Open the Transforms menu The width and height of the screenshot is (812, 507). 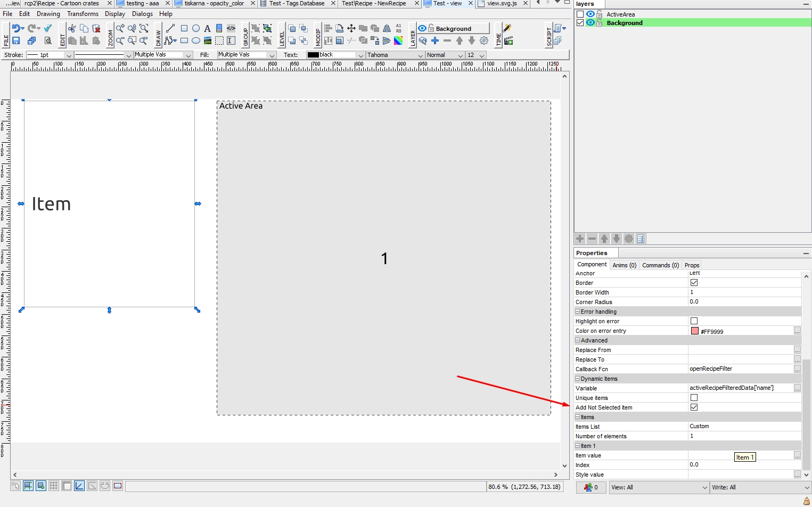(x=83, y=14)
